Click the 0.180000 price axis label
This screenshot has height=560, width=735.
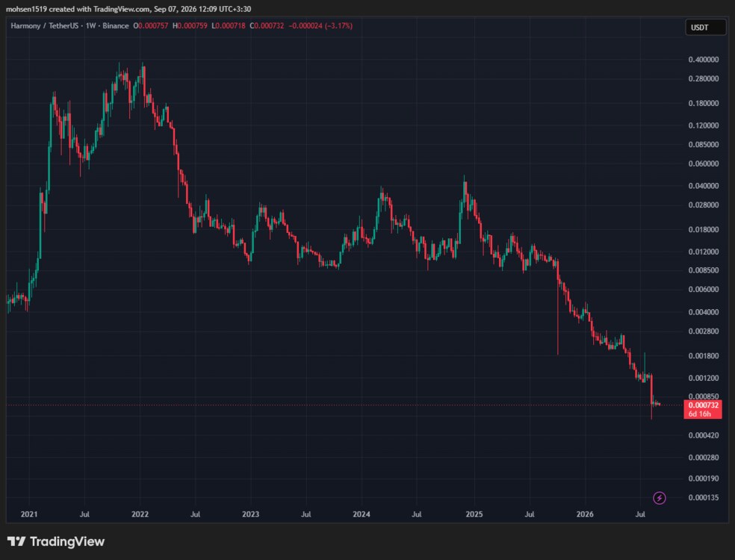point(703,103)
